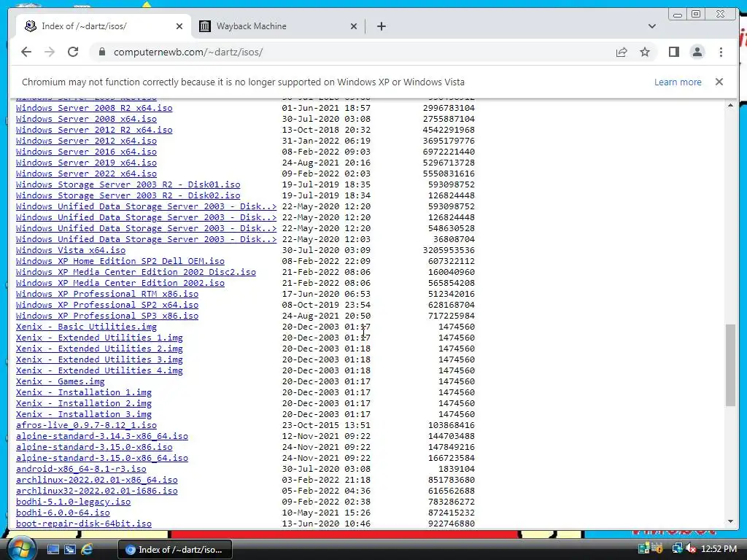Open archlinux-2022.02.01-x86_64.iso link

pos(97,481)
